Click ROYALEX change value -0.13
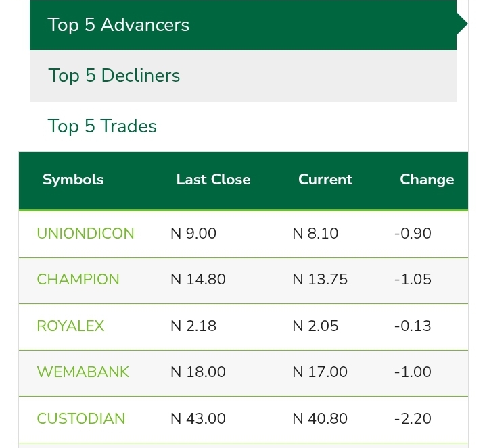 click(x=413, y=326)
